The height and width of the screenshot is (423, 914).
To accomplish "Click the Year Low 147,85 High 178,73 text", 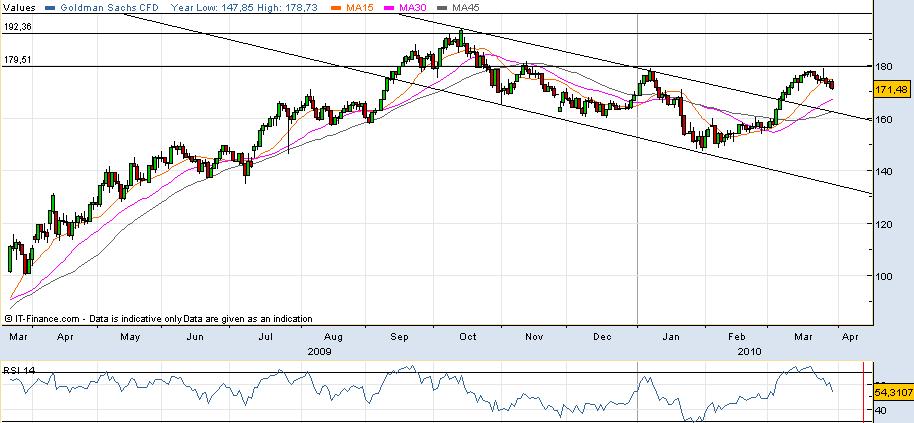I will (x=246, y=8).
